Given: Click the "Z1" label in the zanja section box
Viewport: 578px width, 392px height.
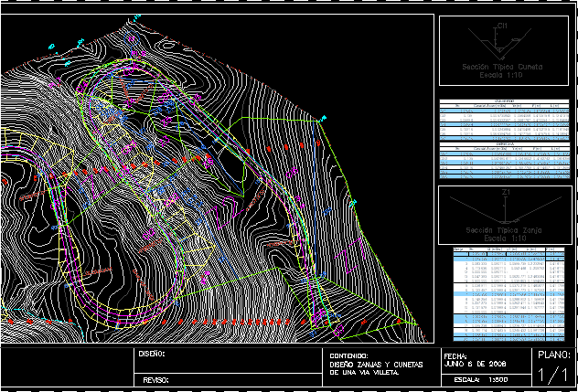Looking at the screenshot, I should 506,192.
